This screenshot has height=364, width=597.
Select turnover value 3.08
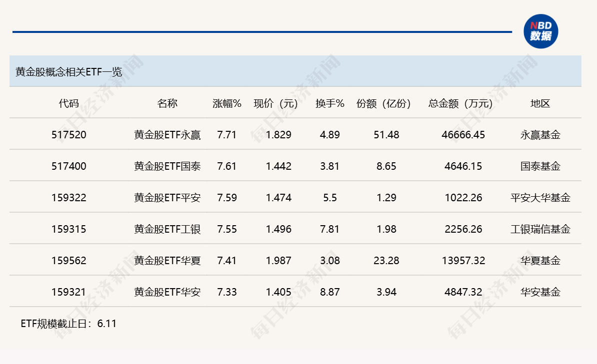click(329, 261)
